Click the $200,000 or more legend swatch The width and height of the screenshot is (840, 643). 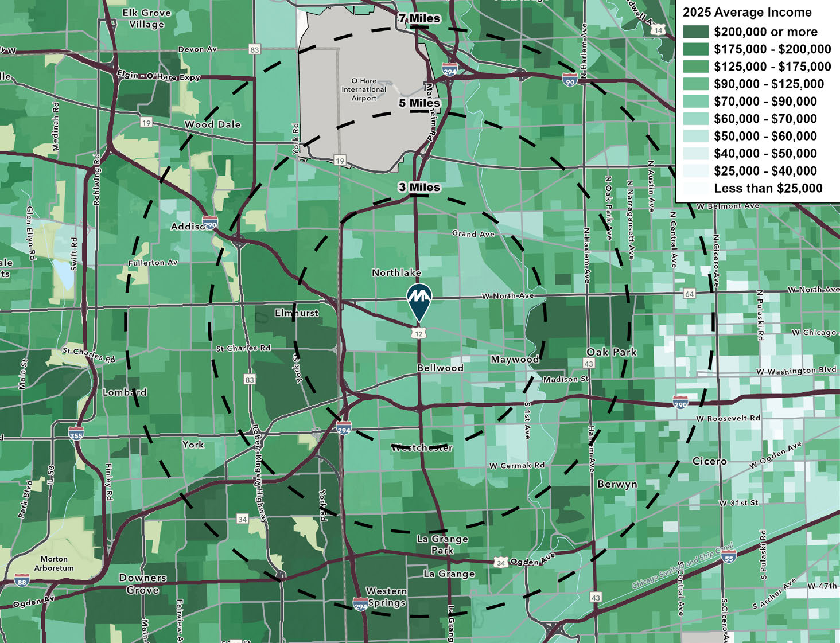click(695, 32)
